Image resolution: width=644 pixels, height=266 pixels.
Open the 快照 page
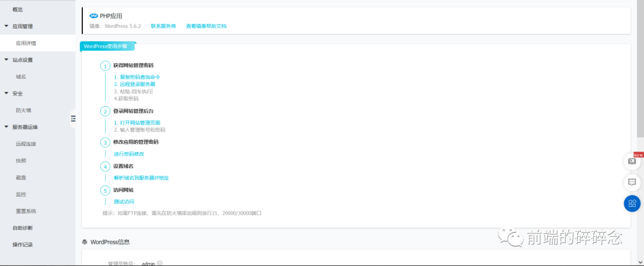[21, 161]
